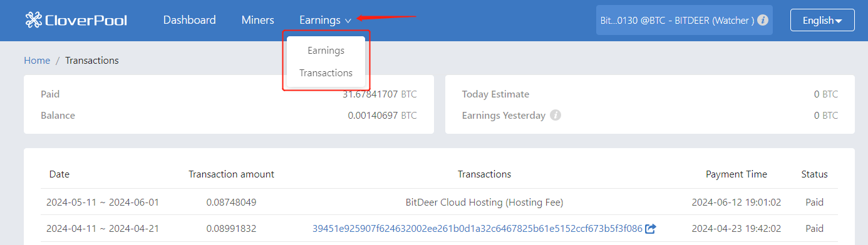Click the Date column header
This screenshot has height=245, width=868.
coord(59,174)
